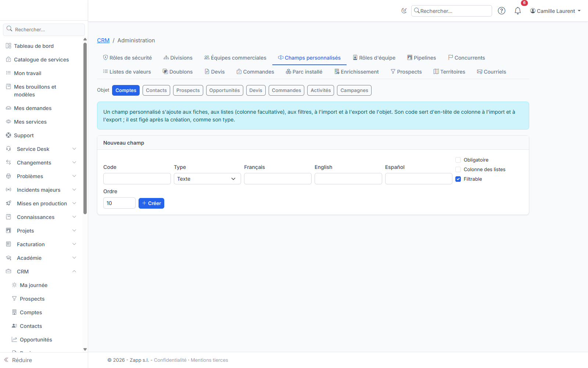Viewport: 588px width, 368px height.
Task: Click the Incidents majeurs broadcast icon
Action: coord(8,190)
